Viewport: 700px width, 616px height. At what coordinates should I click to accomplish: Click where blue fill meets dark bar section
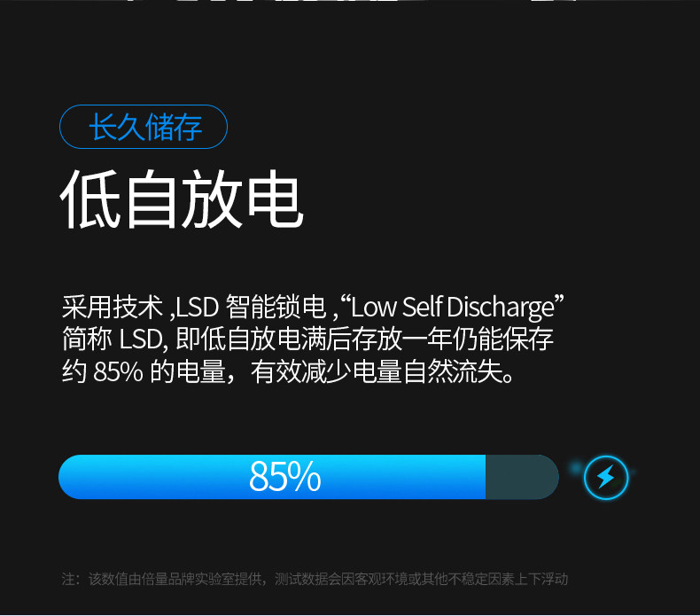pos(486,477)
